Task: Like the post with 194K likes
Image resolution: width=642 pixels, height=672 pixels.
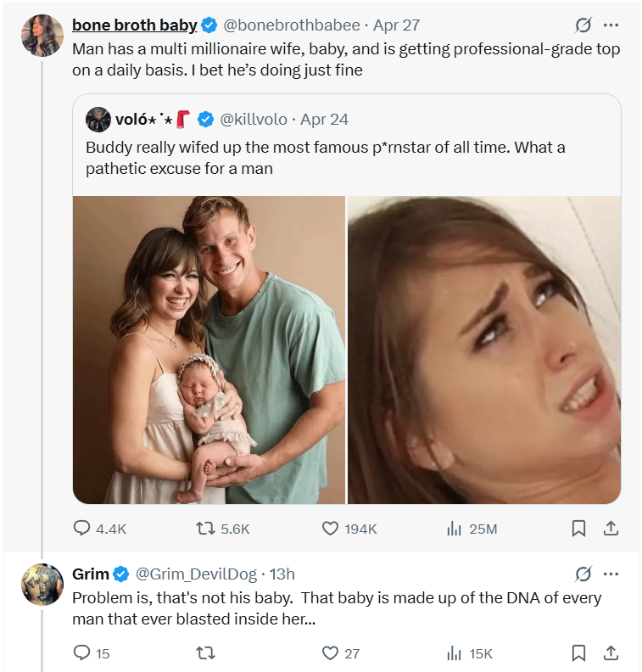Action: 331,529
